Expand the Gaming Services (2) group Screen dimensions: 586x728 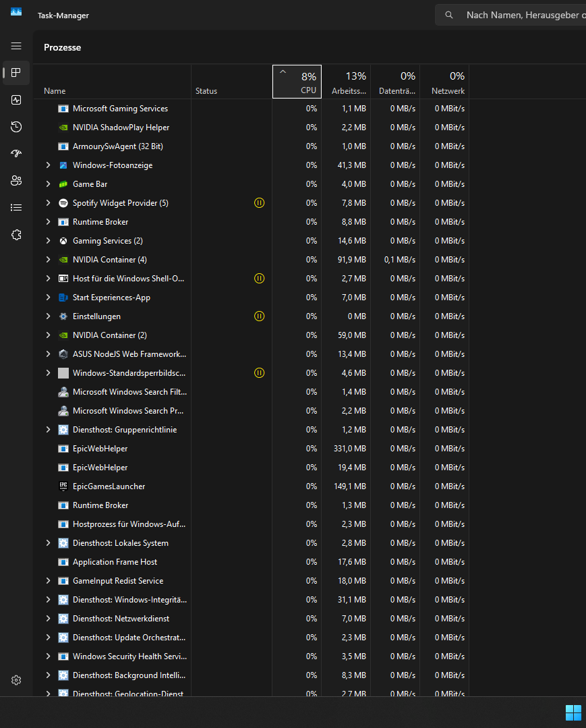[x=49, y=240]
